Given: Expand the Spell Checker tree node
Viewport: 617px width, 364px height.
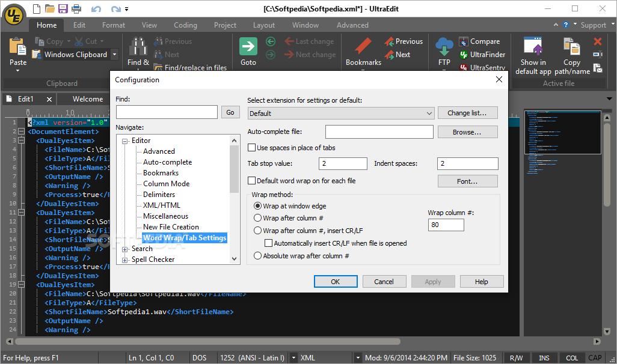Looking at the screenshot, I should click(124, 260).
